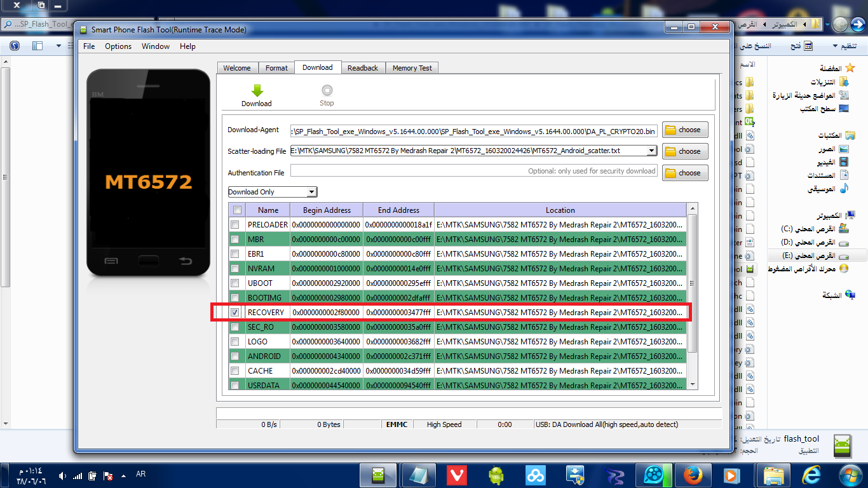
Task: Open the Options menu
Action: click(x=118, y=46)
